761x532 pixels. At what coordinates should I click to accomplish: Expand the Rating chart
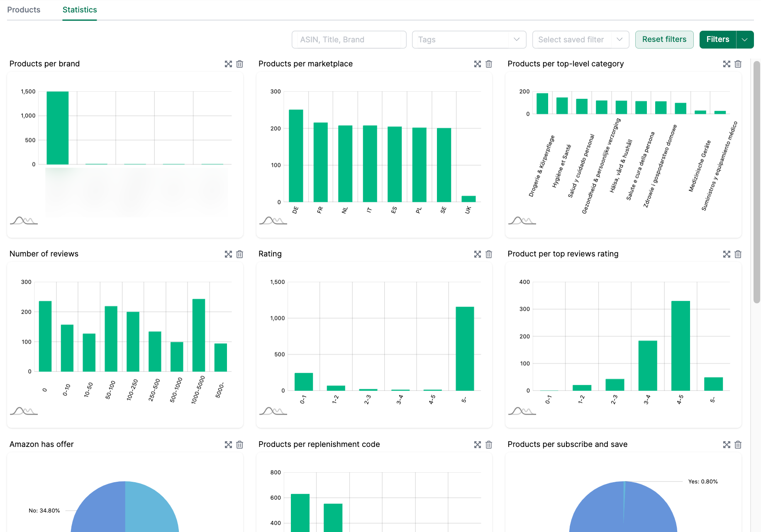(478, 254)
